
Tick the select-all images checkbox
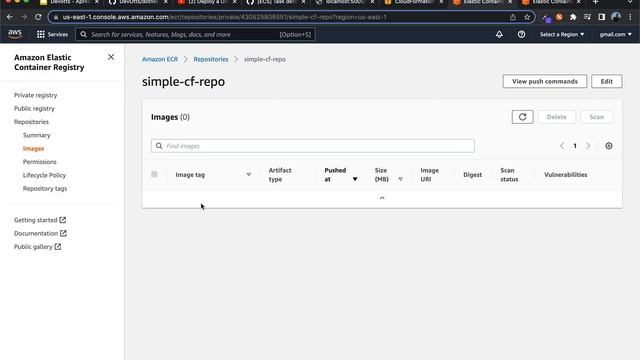[154, 174]
